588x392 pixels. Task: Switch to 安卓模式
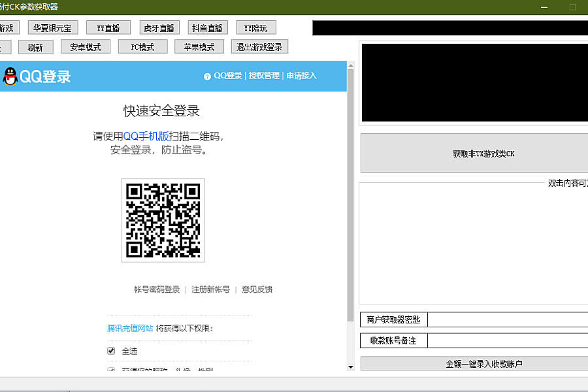coord(86,47)
